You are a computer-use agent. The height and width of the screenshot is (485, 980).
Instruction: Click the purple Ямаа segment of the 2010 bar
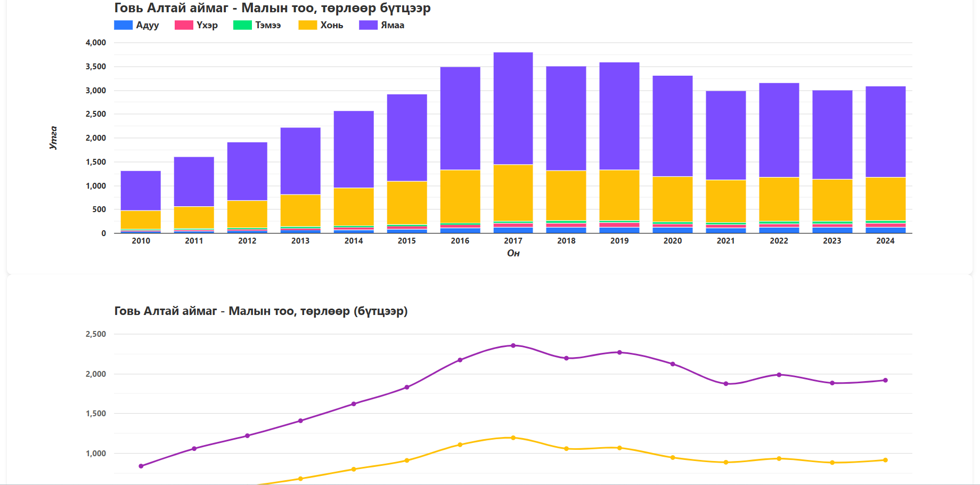click(x=141, y=191)
